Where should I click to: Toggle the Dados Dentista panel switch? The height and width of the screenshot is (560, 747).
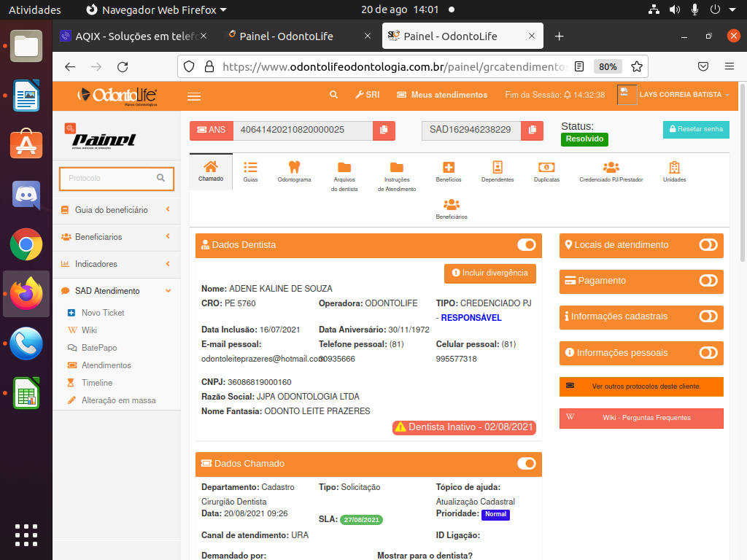(527, 245)
